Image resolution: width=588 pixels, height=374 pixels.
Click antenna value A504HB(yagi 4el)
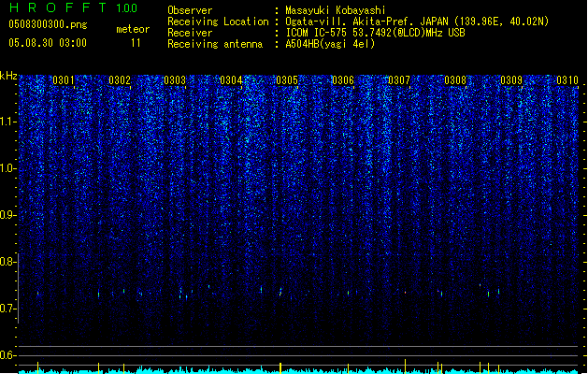point(330,44)
